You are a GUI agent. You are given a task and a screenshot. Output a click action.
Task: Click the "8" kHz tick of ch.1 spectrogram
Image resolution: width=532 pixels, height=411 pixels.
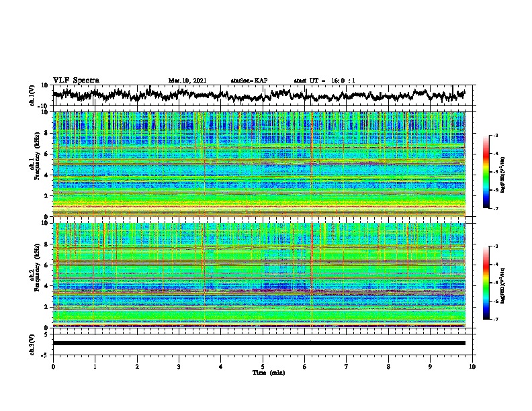pos(46,133)
